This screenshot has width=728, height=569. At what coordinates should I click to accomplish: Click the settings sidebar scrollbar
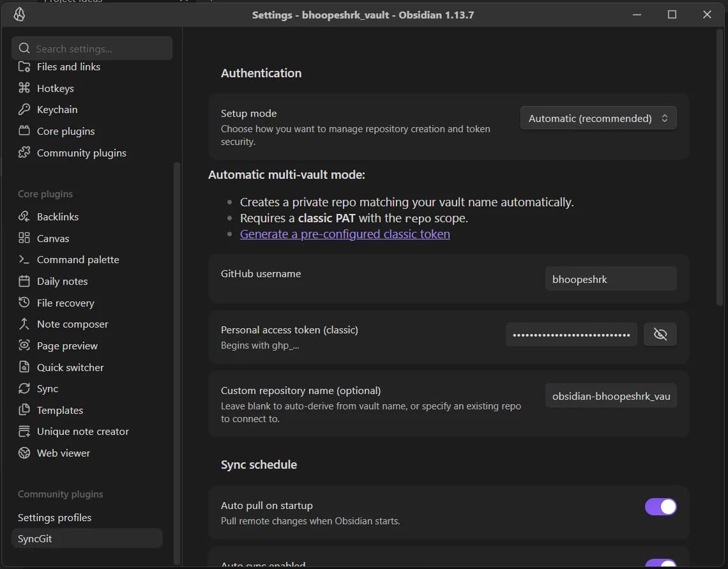177,362
